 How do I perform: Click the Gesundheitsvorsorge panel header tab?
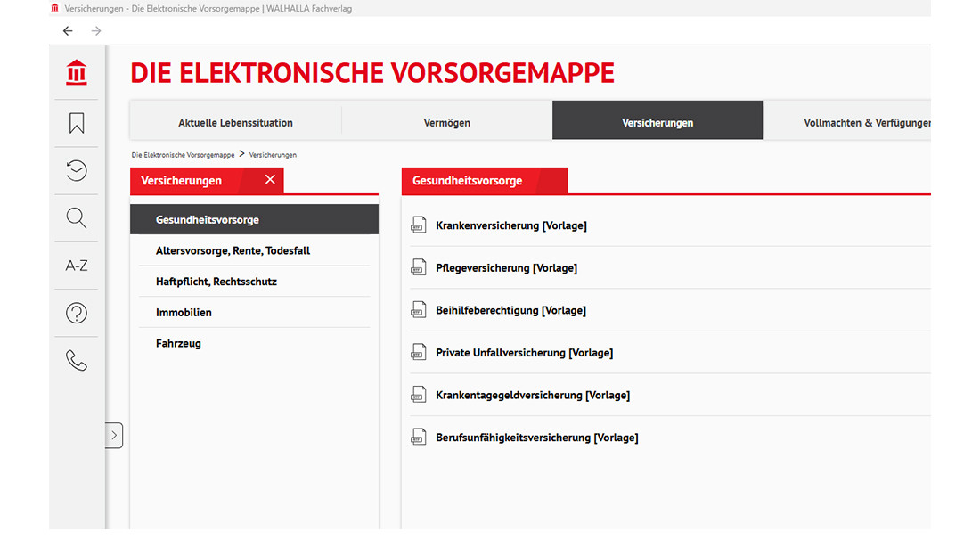pyautogui.click(x=485, y=181)
